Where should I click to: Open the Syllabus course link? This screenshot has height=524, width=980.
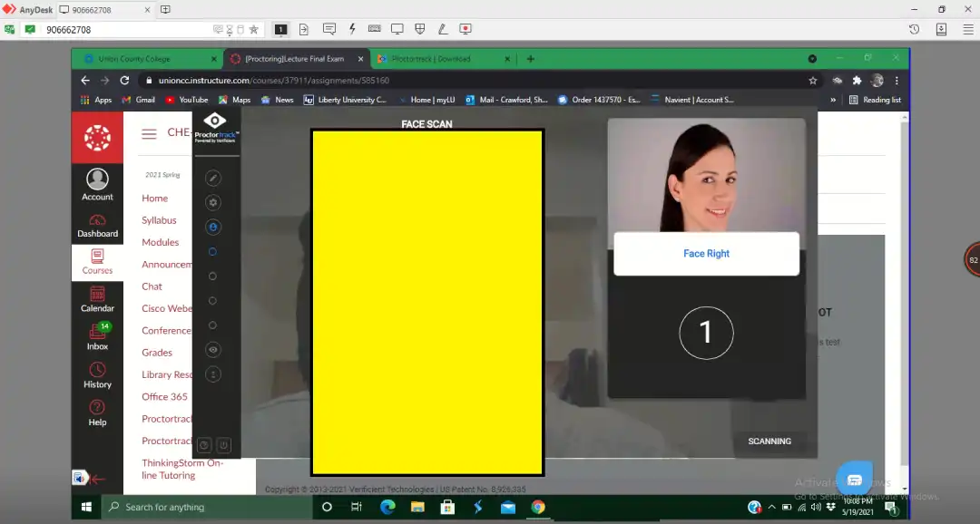pos(159,220)
